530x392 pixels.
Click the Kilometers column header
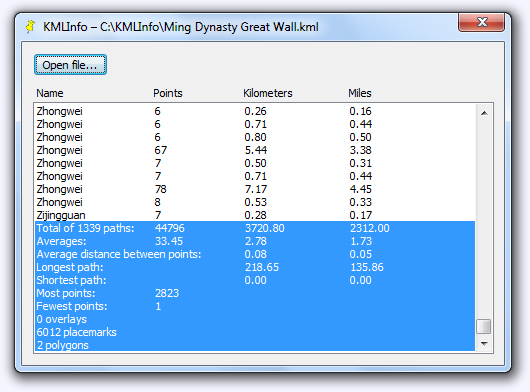268,93
